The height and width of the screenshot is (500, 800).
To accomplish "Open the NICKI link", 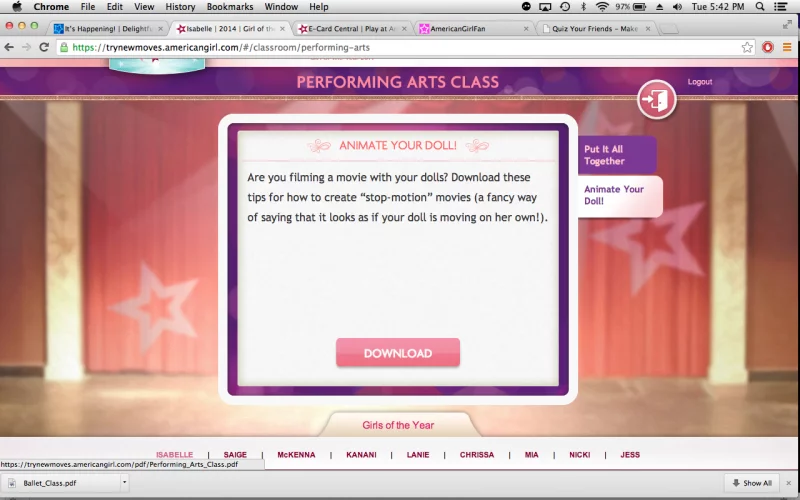I will [x=580, y=455].
